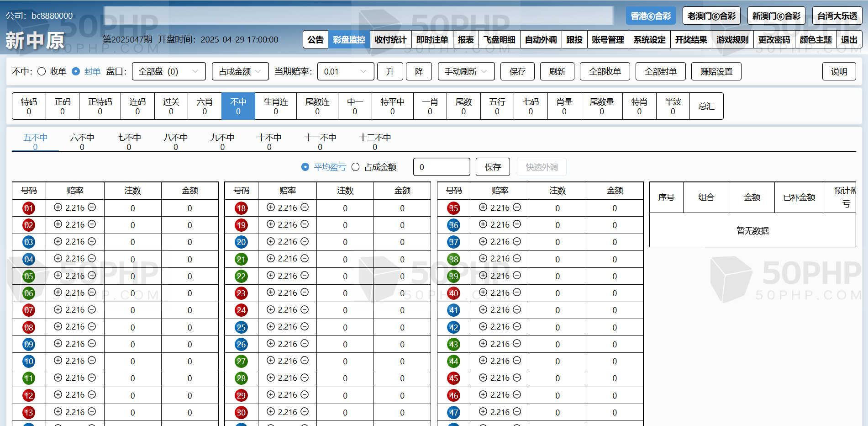
Task: Click the plus icon for number 01 odds
Action: tap(58, 208)
